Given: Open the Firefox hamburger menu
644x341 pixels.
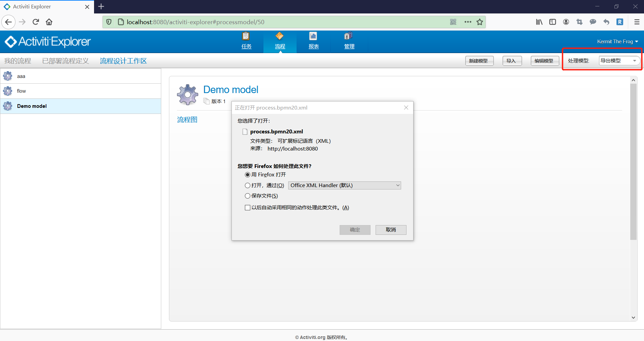Looking at the screenshot, I should click(637, 22).
